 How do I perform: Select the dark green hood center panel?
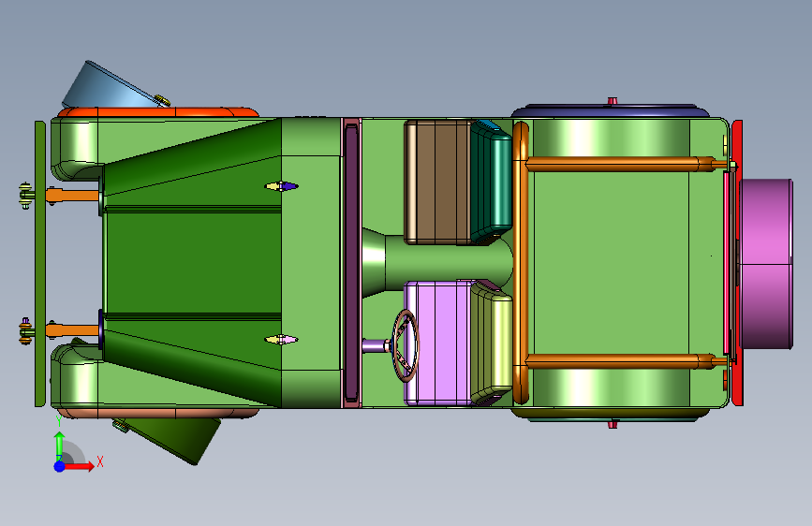tap(193, 263)
